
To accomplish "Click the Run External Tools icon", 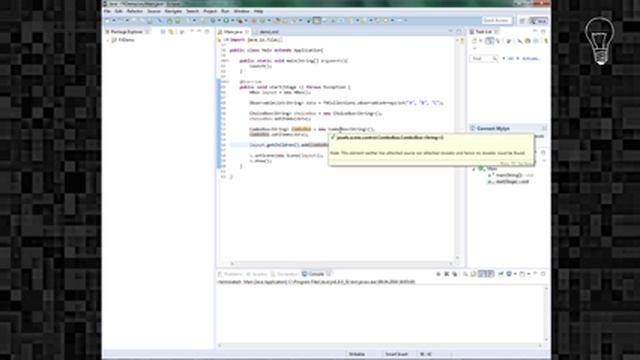I will [240, 20].
